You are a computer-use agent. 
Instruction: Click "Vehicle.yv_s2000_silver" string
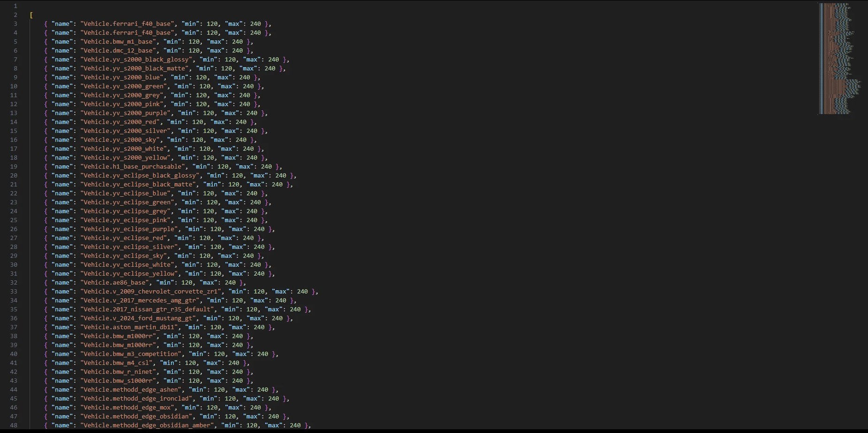[126, 131]
